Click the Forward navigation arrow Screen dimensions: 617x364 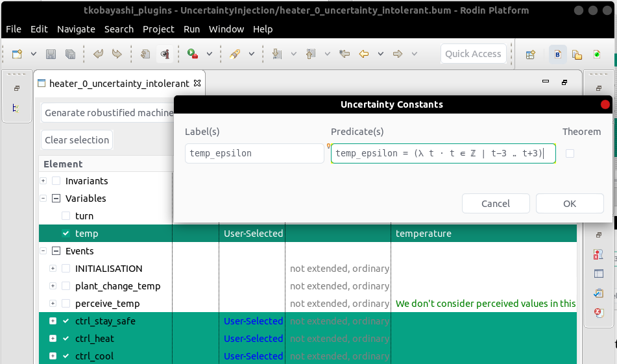[x=398, y=54]
